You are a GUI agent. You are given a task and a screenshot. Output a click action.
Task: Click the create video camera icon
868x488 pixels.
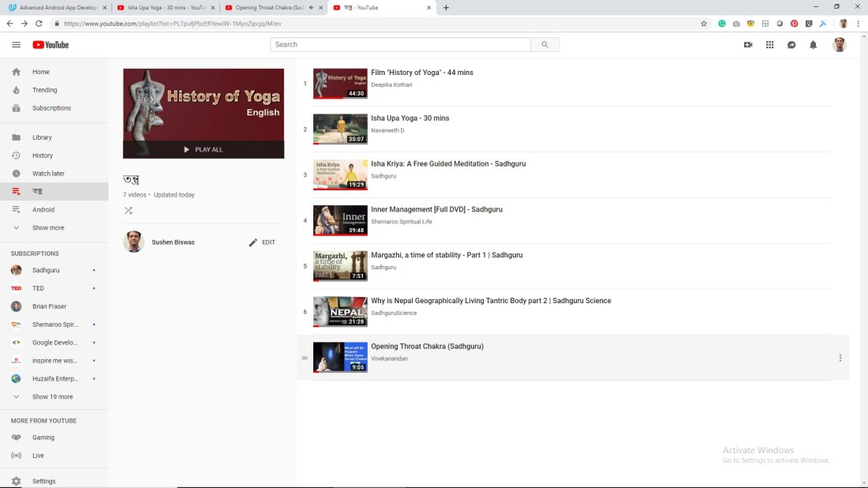point(748,45)
